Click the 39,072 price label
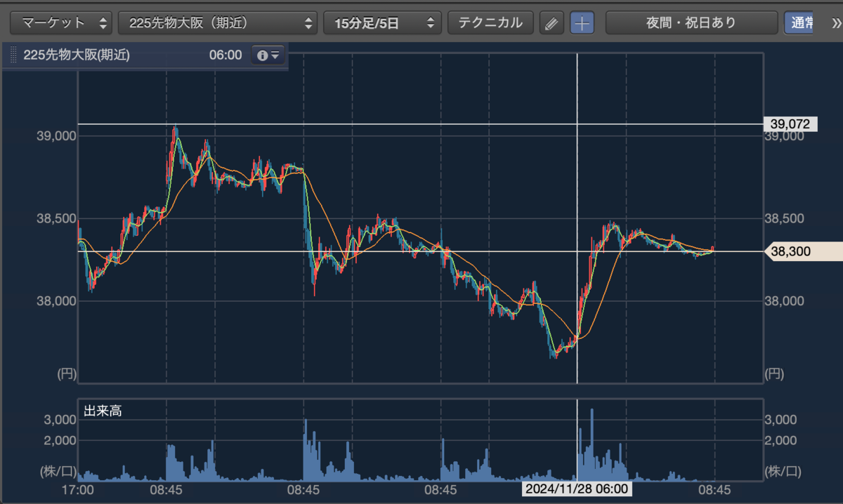The width and height of the screenshot is (843, 504). (x=791, y=124)
